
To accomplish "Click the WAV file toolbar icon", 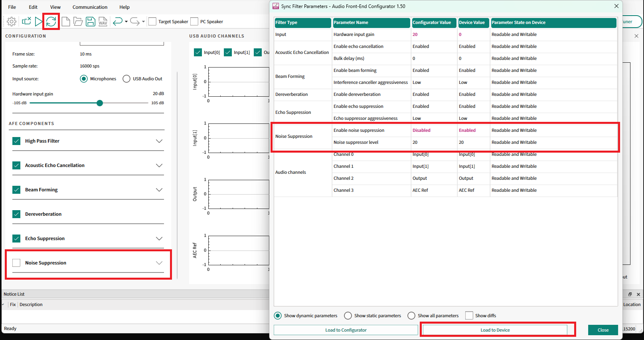I will (x=103, y=22).
